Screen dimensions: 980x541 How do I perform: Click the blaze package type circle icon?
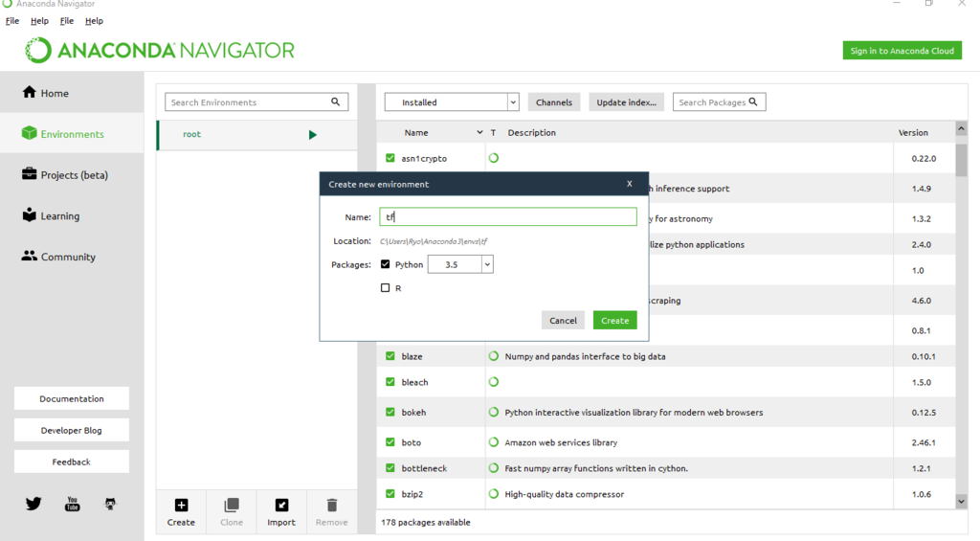click(x=494, y=356)
